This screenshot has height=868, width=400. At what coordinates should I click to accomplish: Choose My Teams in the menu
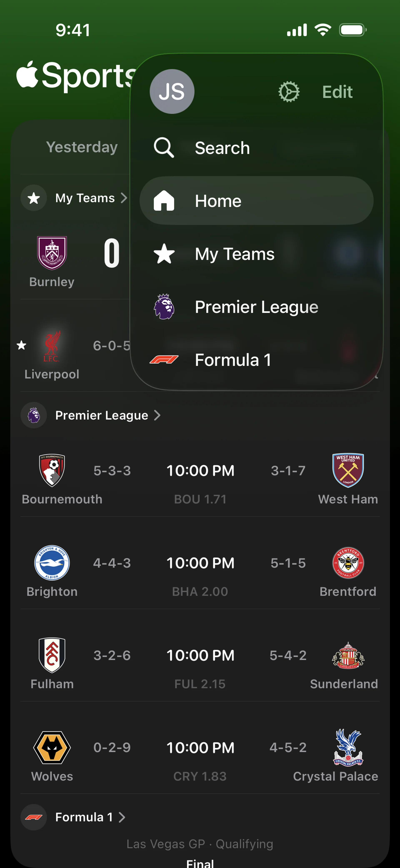pos(234,254)
